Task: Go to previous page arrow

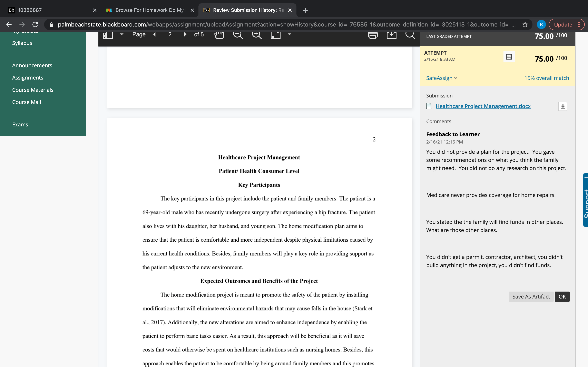Action: pyautogui.click(x=155, y=34)
